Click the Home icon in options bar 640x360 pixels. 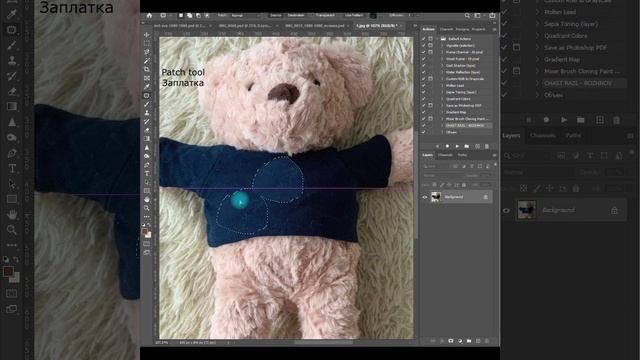click(149, 16)
